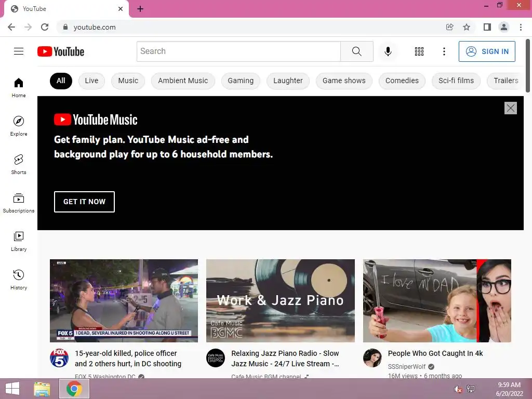
Task: Open People Who Got Caught In 4k title
Action: coord(435,353)
